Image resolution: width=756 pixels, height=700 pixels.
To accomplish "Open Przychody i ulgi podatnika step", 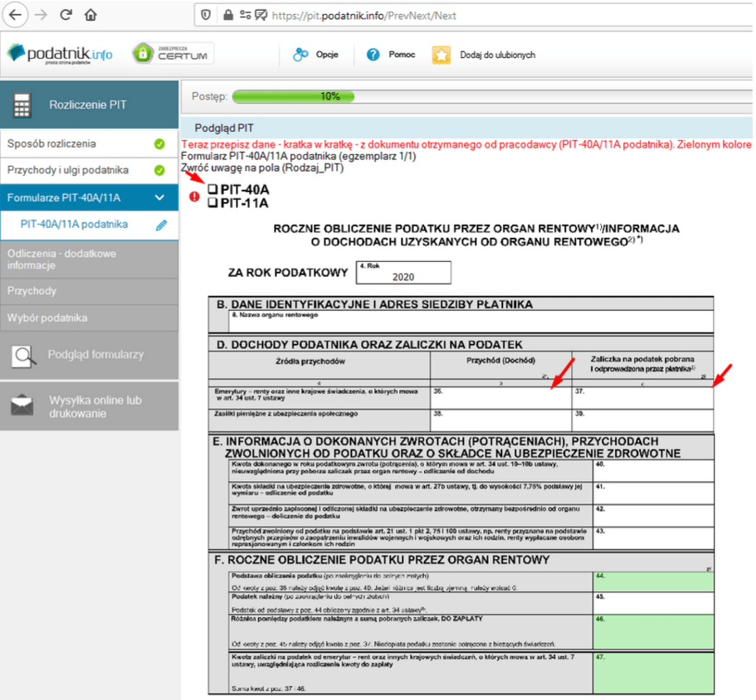I will pyautogui.click(x=89, y=170).
